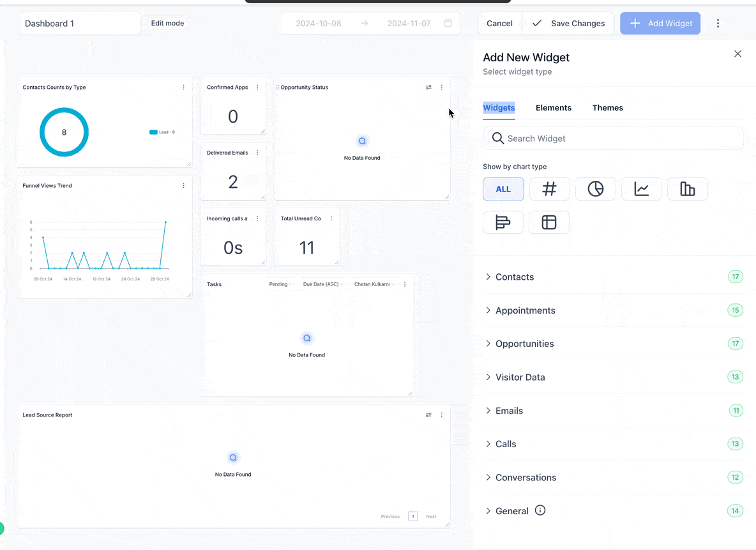Screen dimensions: 756x550
Task: Filter widgets by number chart type
Action: 549,189
